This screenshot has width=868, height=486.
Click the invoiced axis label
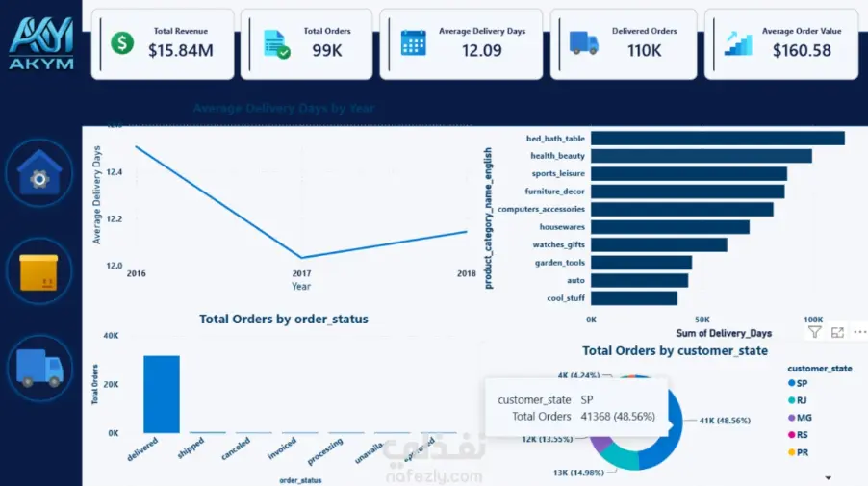(282, 448)
